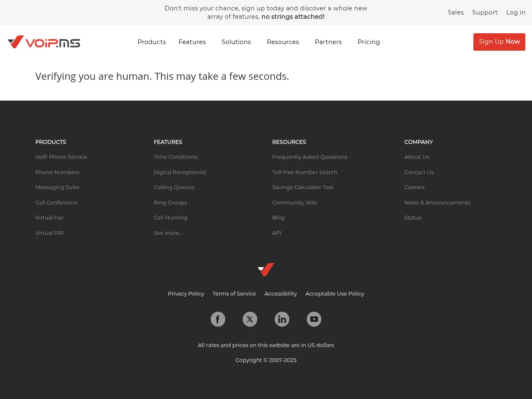Click See more... under Features
This screenshot has width=532, height=399.
click(168, 233)
